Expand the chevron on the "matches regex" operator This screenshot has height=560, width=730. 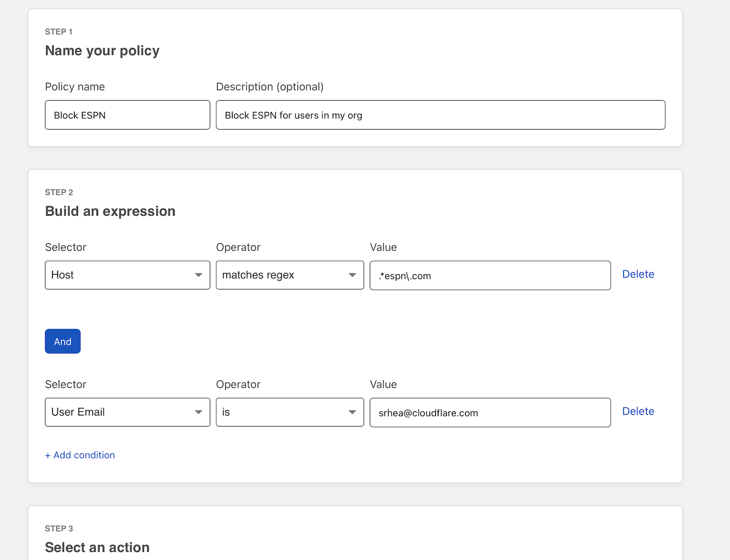(352, 275)
